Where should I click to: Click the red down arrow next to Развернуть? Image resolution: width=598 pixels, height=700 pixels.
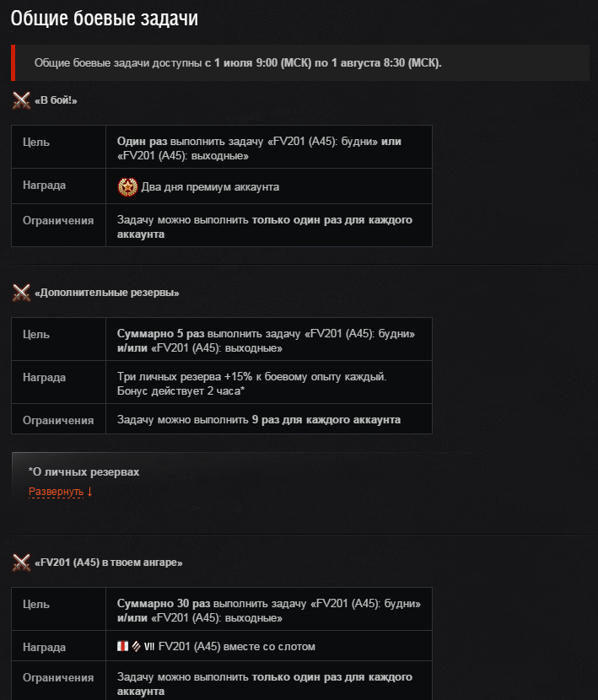pos(89,492)
